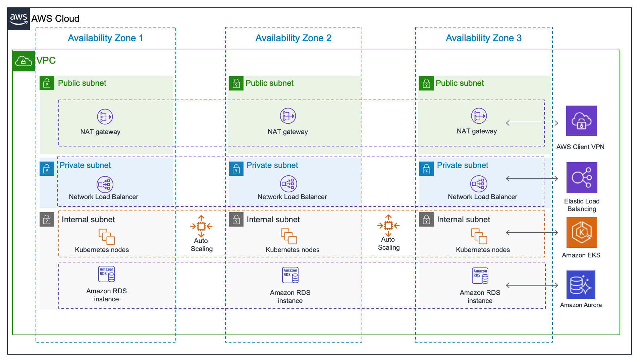Click Public subnet lock icon in Zone 3
Screen dimensions: 644x362
426,83
